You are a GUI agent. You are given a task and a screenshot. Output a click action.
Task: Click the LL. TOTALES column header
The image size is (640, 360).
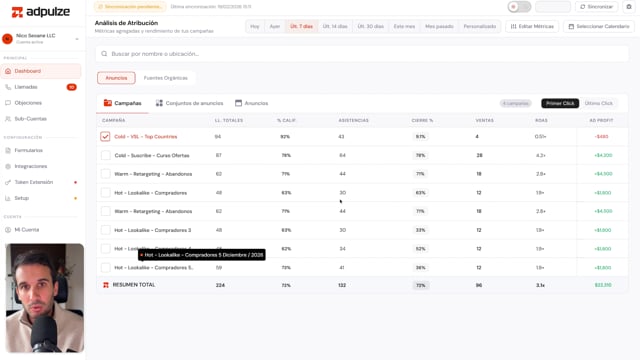[x=229, y=120]
